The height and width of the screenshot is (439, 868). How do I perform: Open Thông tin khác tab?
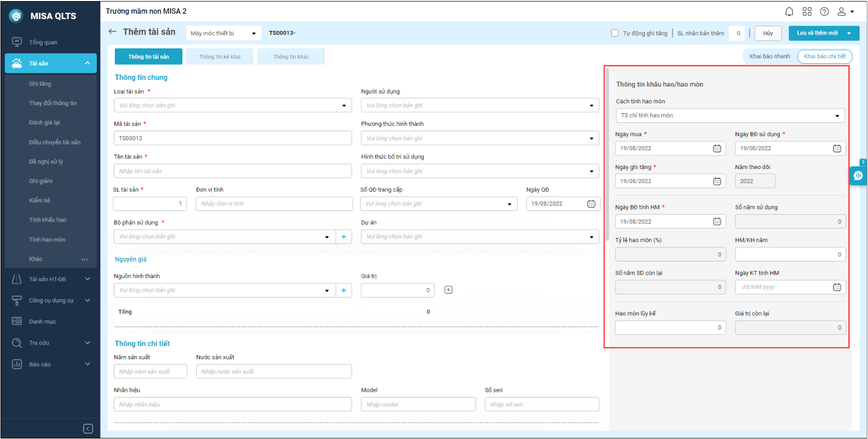(291, 57)
